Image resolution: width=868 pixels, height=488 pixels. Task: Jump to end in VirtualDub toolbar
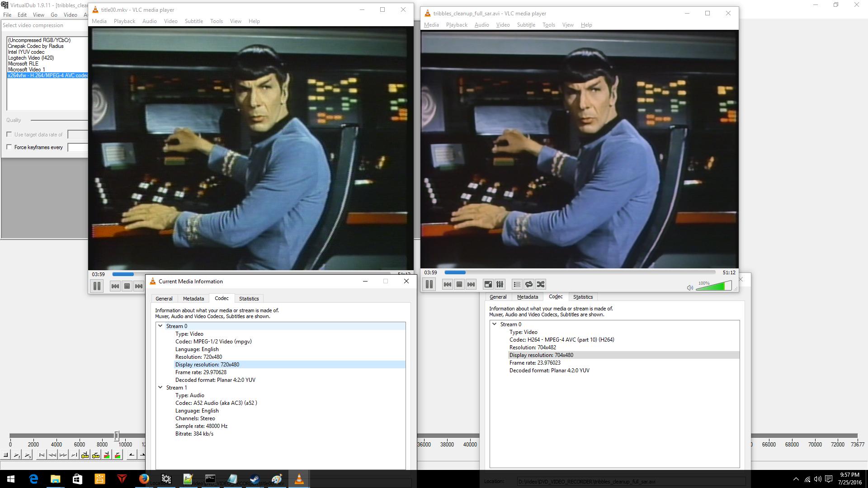pyautogui.click(x=74, y=455)
